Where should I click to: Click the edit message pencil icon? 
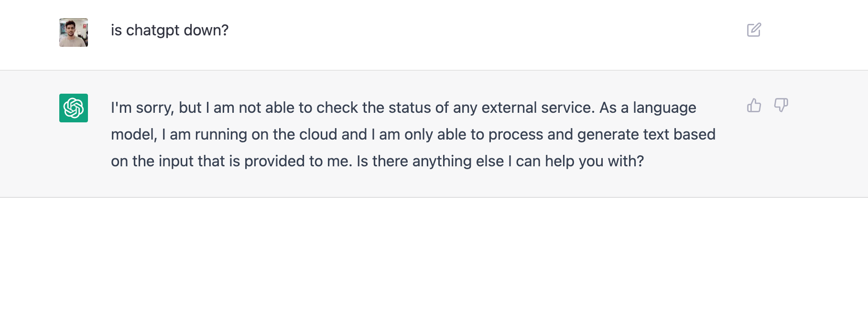(754, 30)
